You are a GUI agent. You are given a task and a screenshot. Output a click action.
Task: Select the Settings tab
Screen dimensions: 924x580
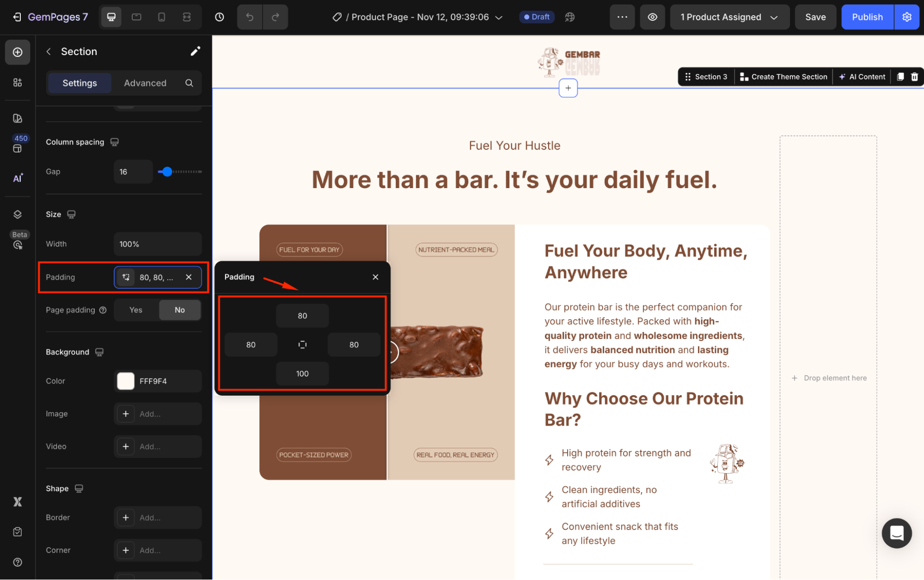click(x=80, y=83)
